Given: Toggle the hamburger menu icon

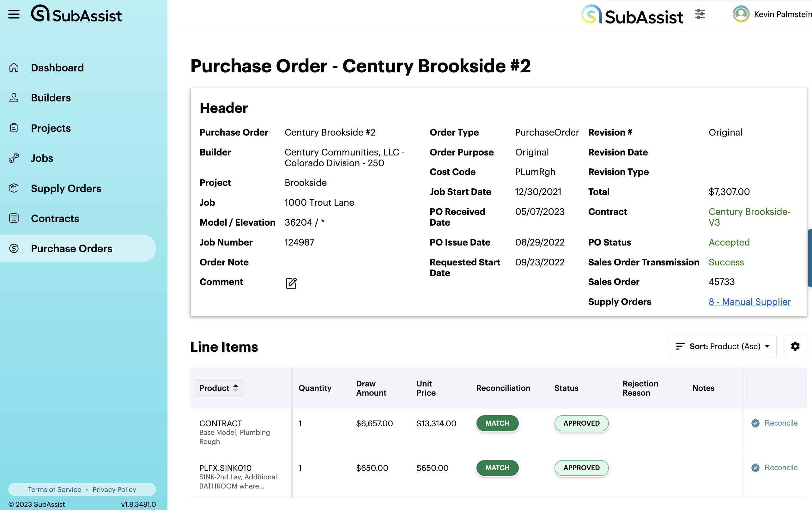Looking at the screenshot, I should tap(14, 15).
